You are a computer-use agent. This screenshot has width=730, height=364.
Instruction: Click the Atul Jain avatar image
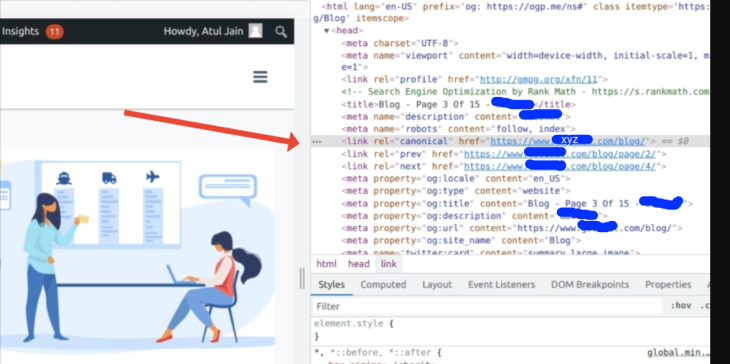(x=255, y=31)
